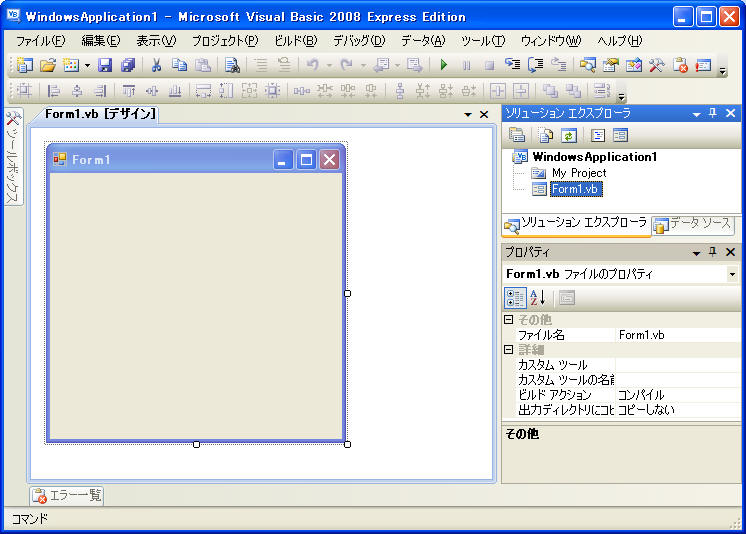746x534 pixels.
Task: Open the ヘルプ(H) menu
Action: (x=619, y=41)
